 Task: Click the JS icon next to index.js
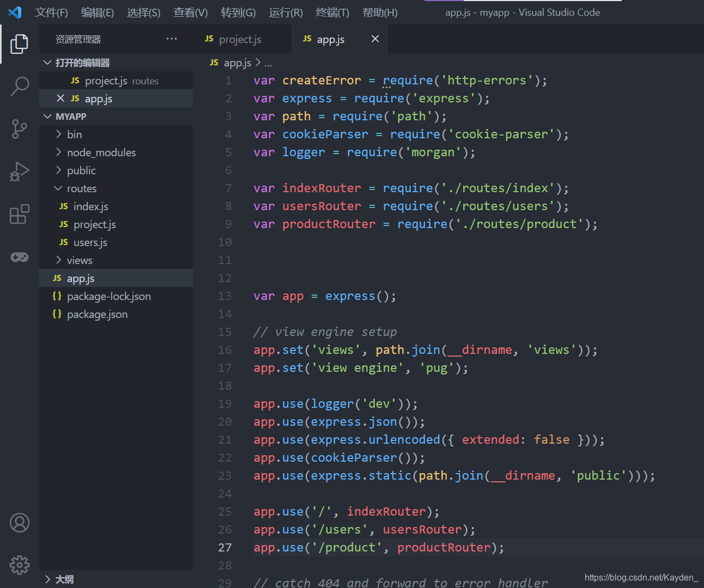(x=64, y=206)
